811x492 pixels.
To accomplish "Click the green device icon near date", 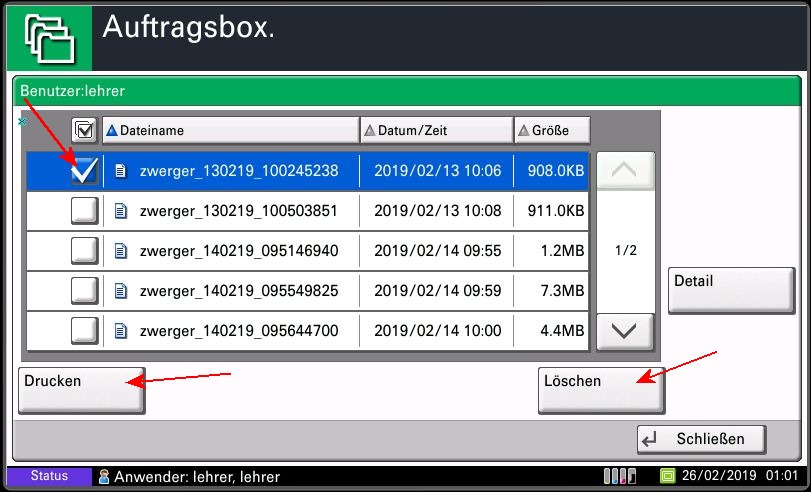I will 668,476.
